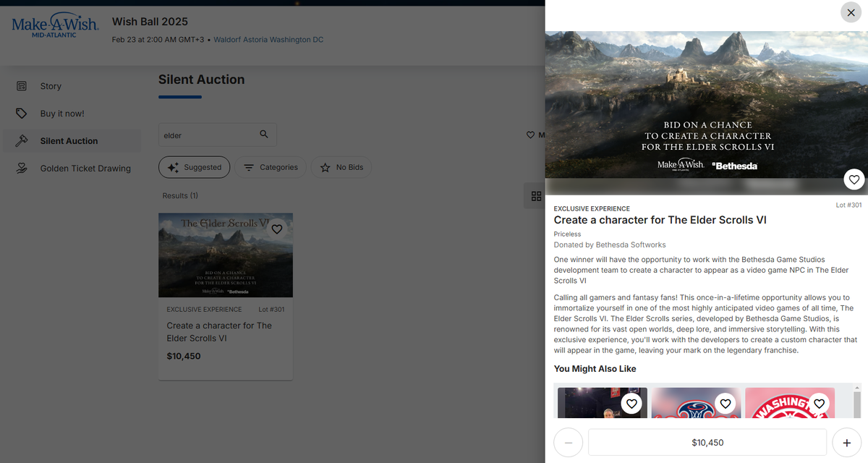Open the Categories filter
868x463 pixels.
click(x=271, y=167)
